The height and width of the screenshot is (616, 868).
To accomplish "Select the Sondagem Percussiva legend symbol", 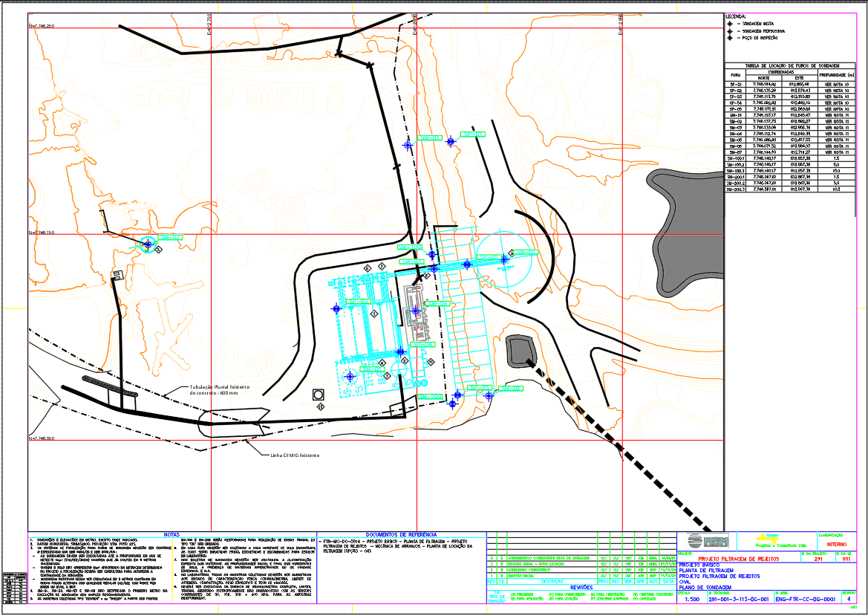I will (x=730, y=31).
